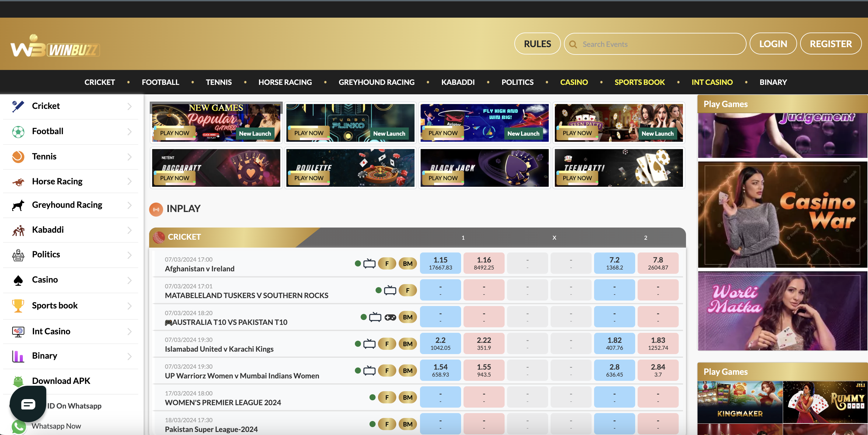868x435 pixels.
Task: Select lay odds 7.8 for Ireland
Action: coord(658,263)
